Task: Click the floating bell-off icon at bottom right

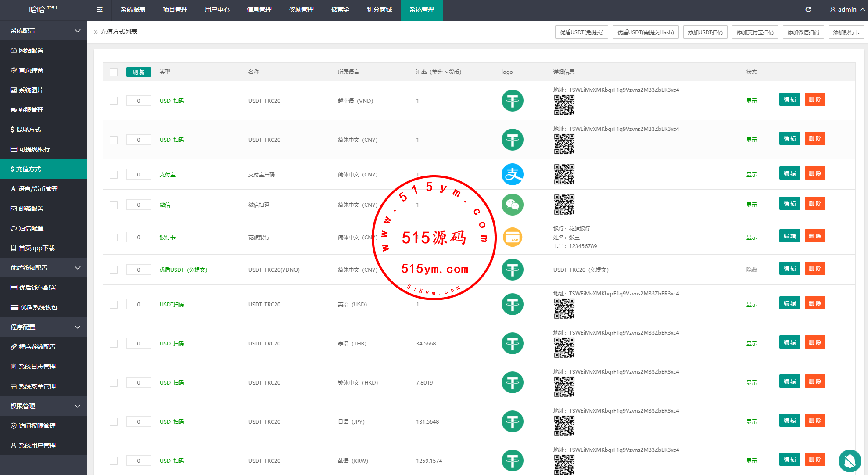Action: (850, 461)
